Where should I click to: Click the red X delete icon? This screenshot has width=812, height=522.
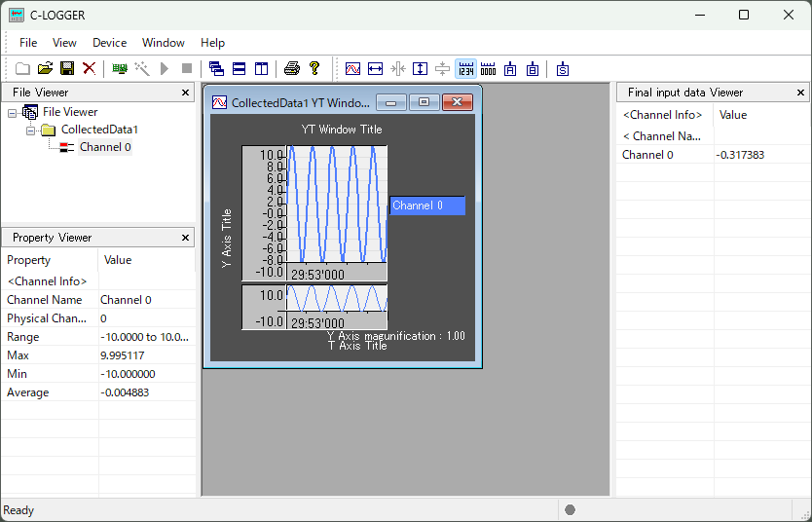coord(89,68)
